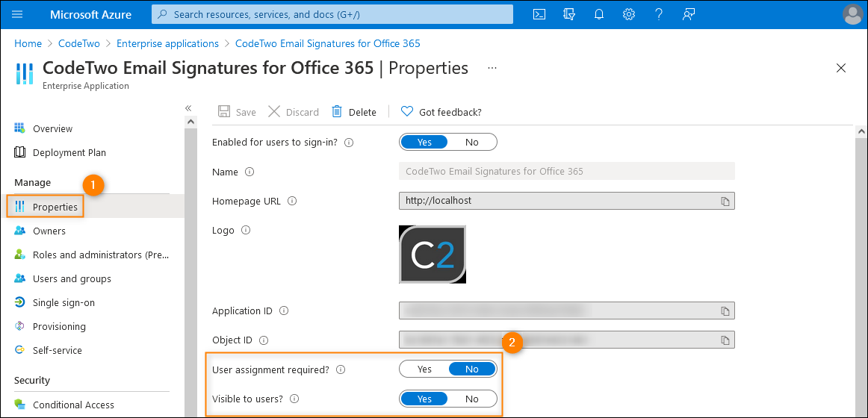Screen dimensions: 868x418
Task: Go to Home breadcrumb
Action: point(28,43)
